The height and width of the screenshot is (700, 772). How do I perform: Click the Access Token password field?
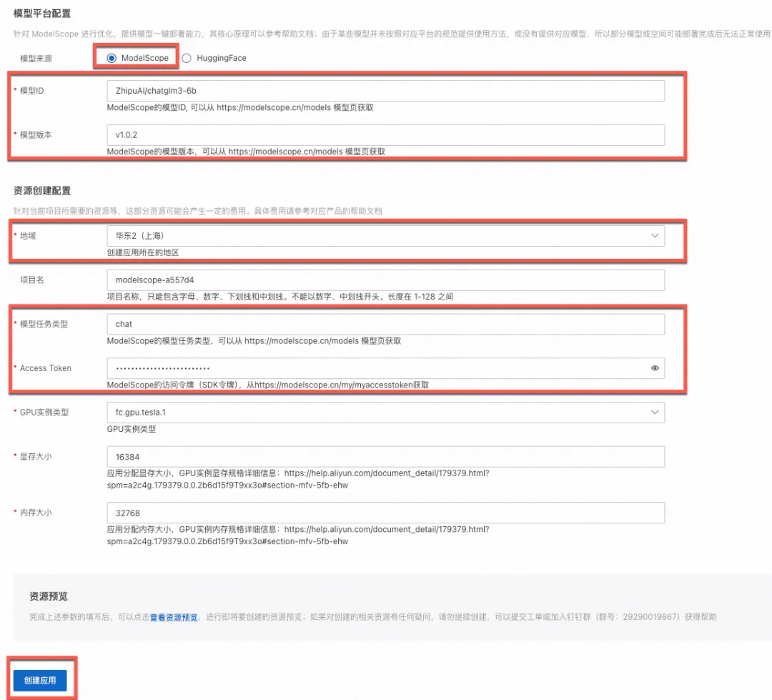point(385,368)
